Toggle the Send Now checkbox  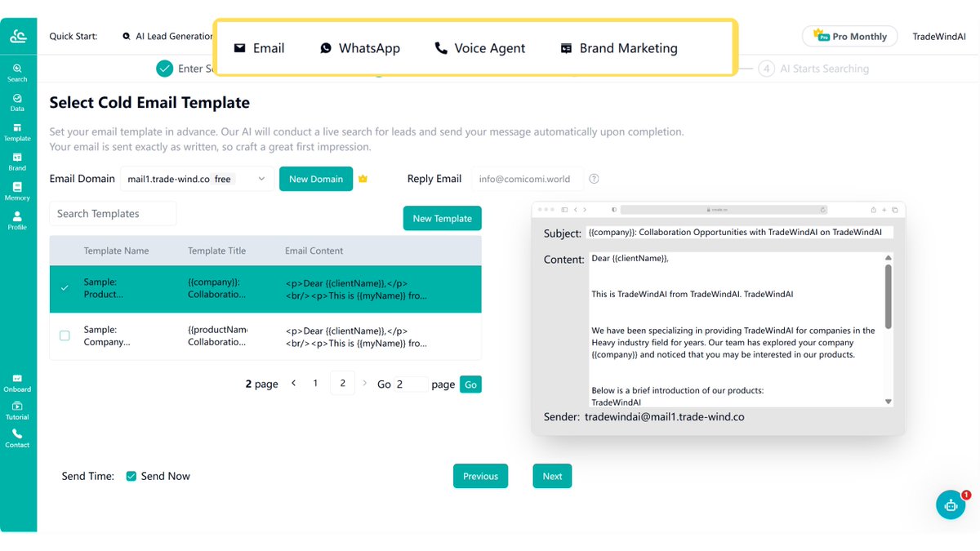pos(131,476)
